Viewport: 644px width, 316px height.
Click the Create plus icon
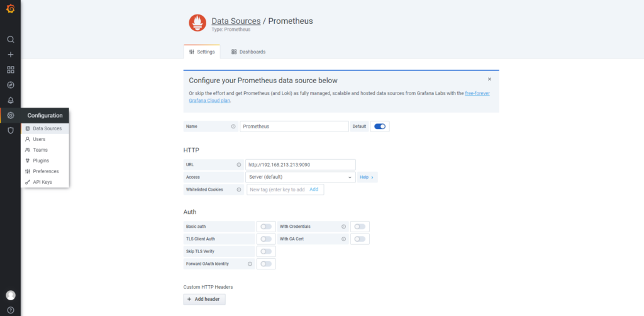click(10, 55)
